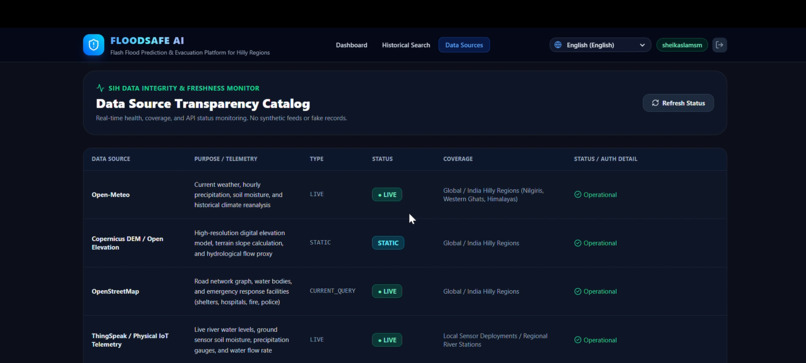Click the LIVE status badge for ThingSpeak
This screenshot has width=806, height=363.
pyautogui.click(x=387, y=340)
